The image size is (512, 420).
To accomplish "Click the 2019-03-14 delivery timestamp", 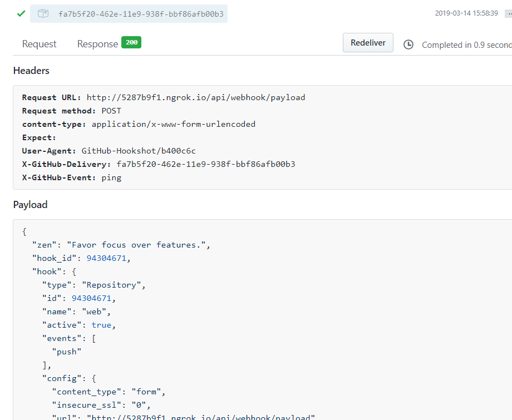I will tap(466, 13).
